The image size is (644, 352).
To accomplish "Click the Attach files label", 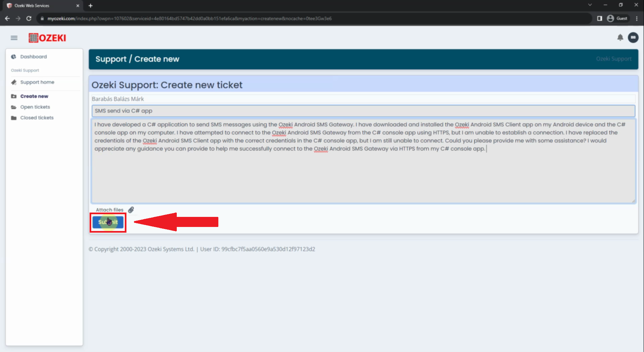I will pyautogui.click(x=110, y=210).
